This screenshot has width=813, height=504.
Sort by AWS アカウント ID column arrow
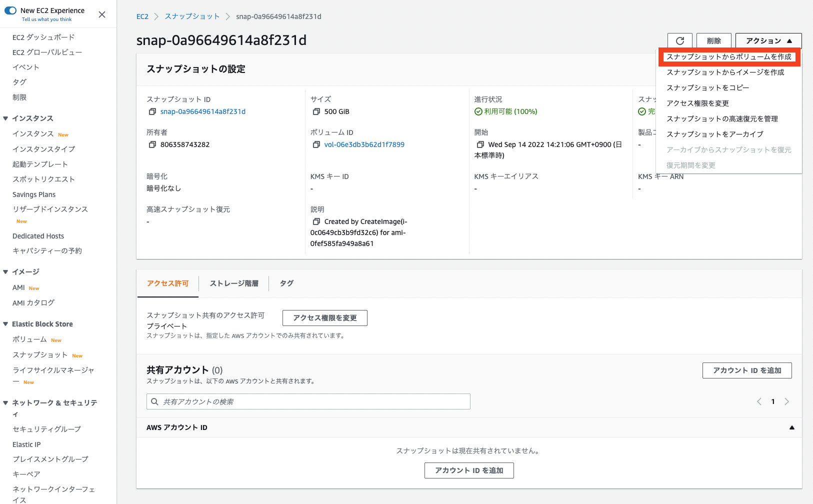click(x=792, y=427)
